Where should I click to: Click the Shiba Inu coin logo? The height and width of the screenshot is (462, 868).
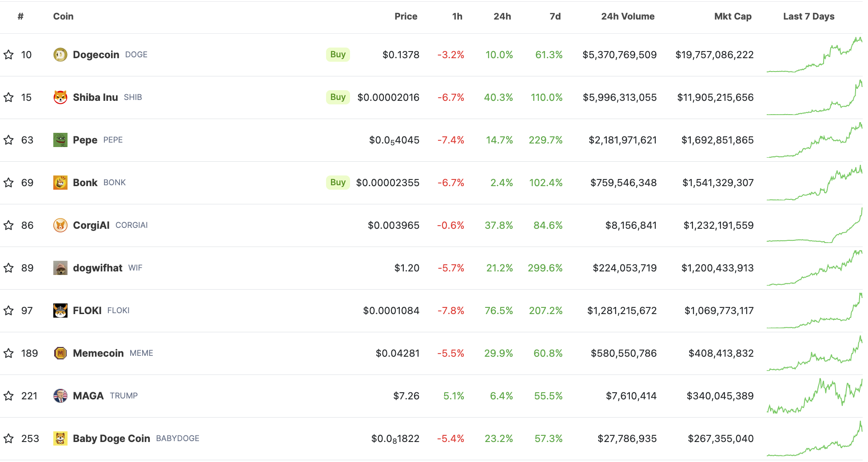point(60,97)
